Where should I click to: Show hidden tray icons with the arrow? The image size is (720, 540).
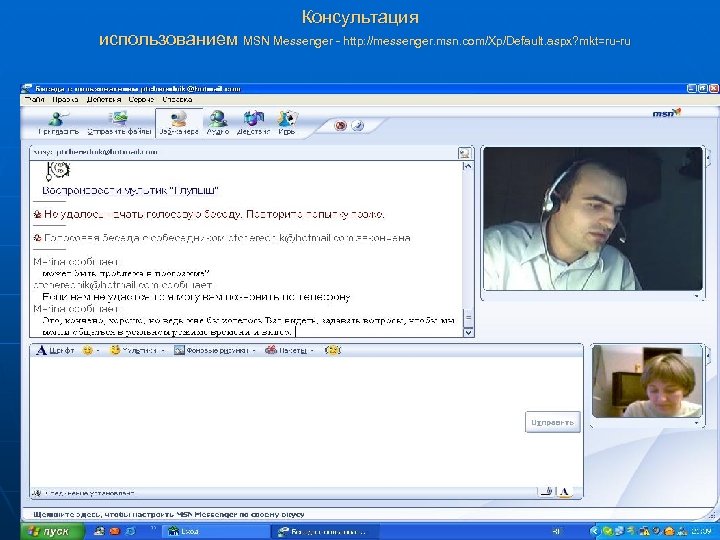pos(595,532)
